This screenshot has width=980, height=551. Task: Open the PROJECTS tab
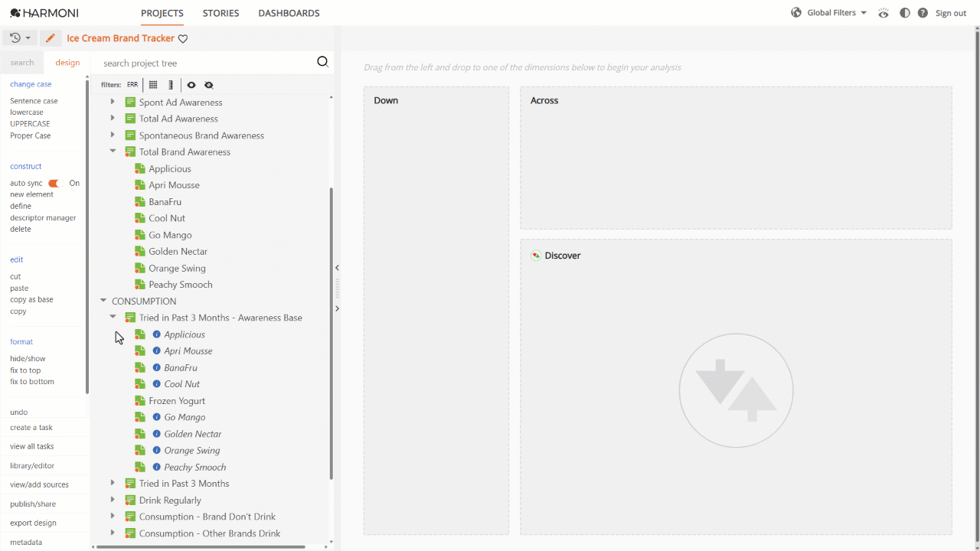pos(162,13)
